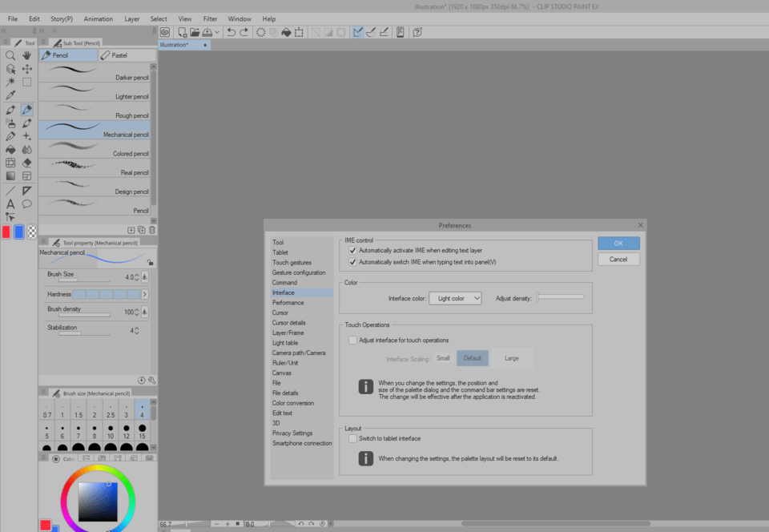Image resolution: width=769 pixels, height=532 pixels.
Task: Open the Interface color dropdown
Action: [x=455, y=298]
